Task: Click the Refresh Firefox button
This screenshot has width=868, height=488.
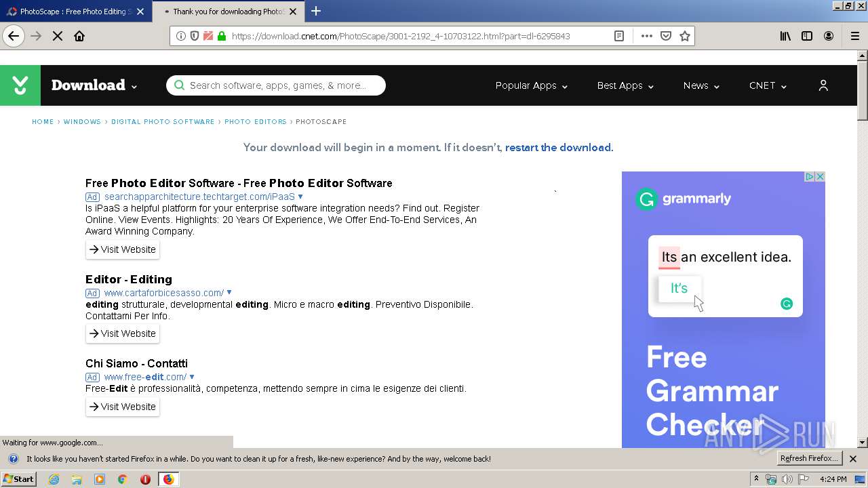Action: click(x=809, y=459)
